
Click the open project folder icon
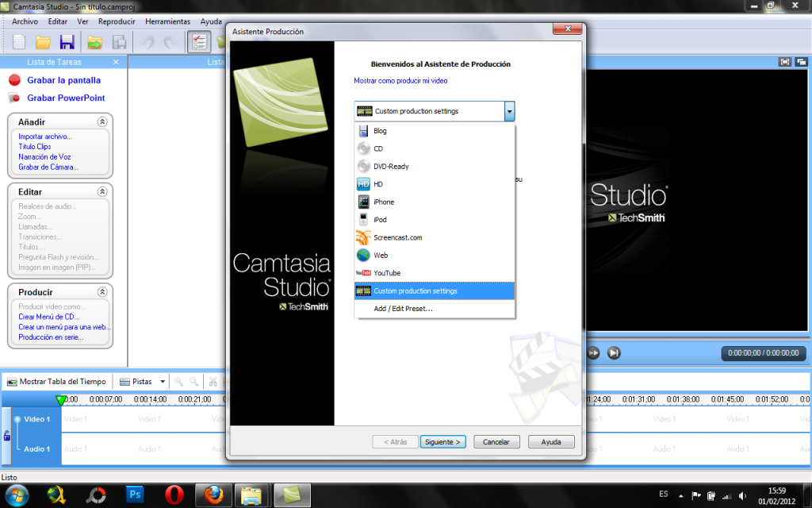[x=43, y=42]
